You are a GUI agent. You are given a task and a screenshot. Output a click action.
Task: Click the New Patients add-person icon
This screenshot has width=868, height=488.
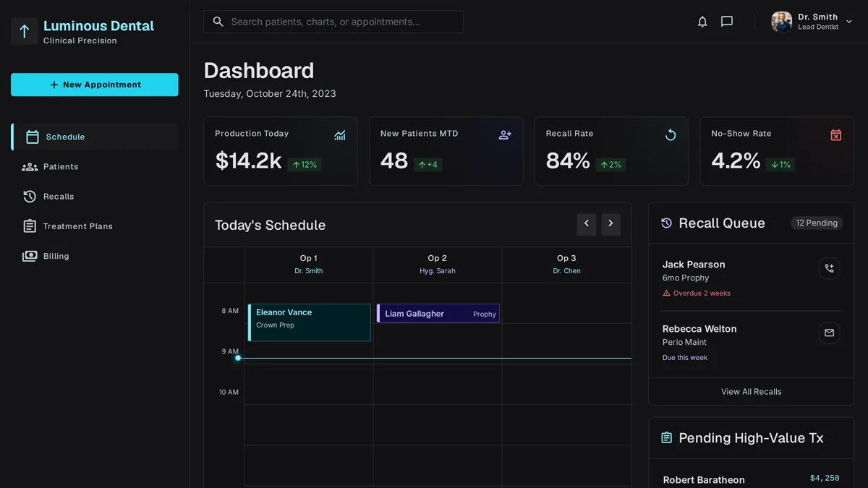point(505,135)
